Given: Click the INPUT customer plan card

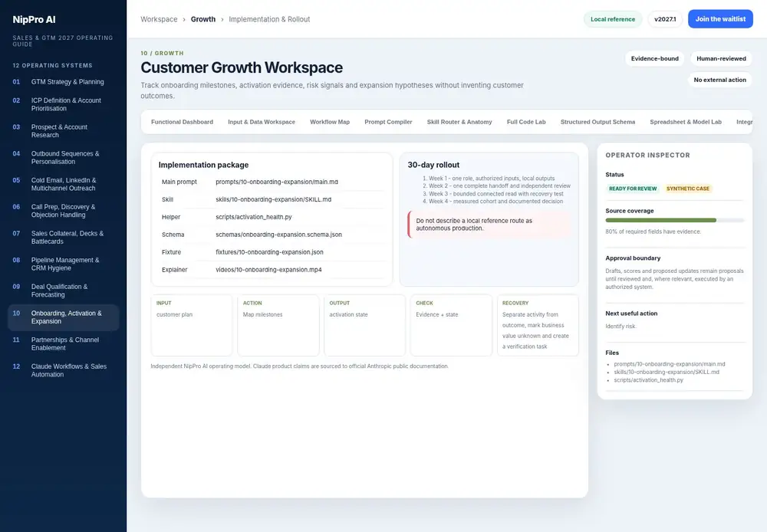Looking at the screenshot, I should click(191, 325).
